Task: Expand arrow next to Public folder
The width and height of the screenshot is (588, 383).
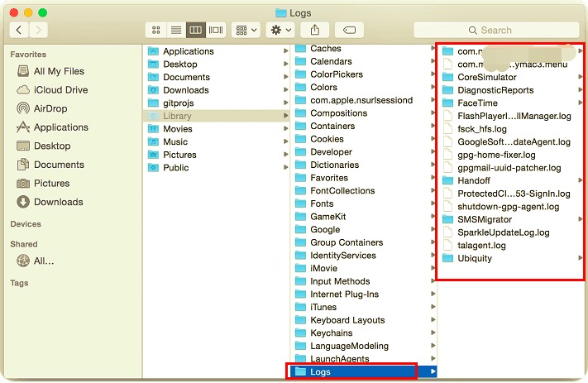Action: pos(286,168)
